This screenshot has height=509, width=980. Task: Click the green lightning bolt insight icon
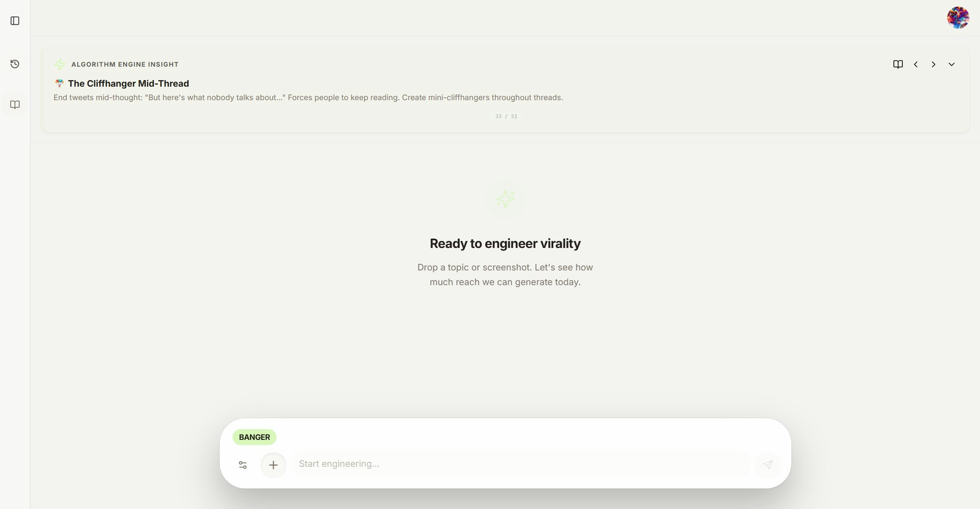point(59,64)
